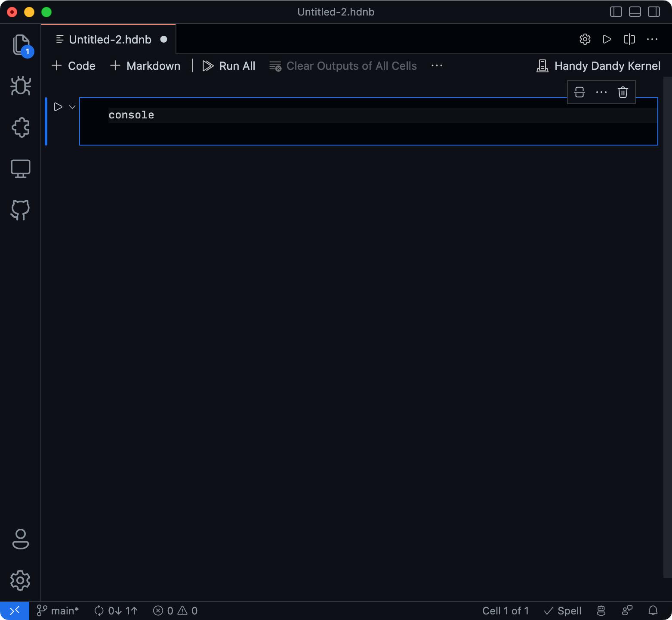
Task: Synchronize changes 0↓ 1↑ in status bar
Action: (116, 611)
